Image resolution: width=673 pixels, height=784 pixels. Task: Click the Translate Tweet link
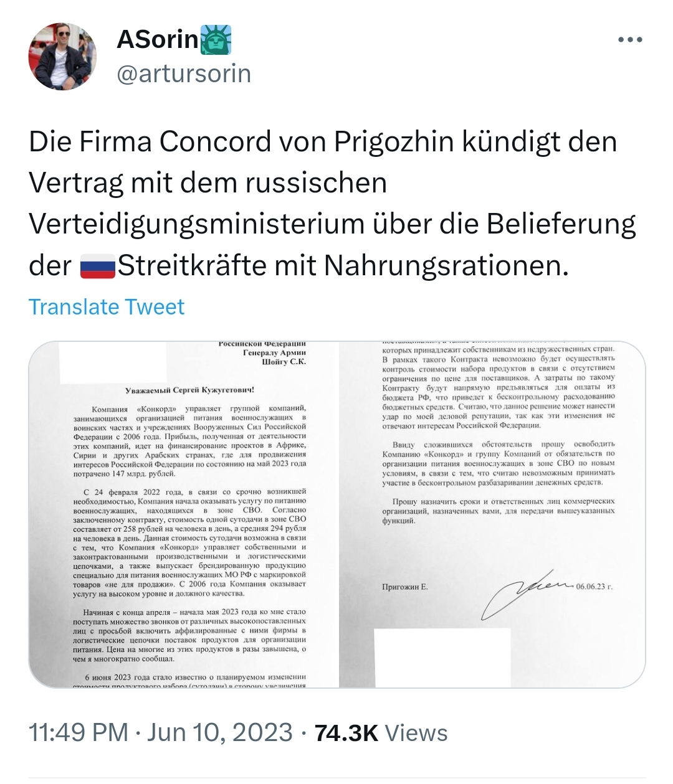click(x=107, y=307)
